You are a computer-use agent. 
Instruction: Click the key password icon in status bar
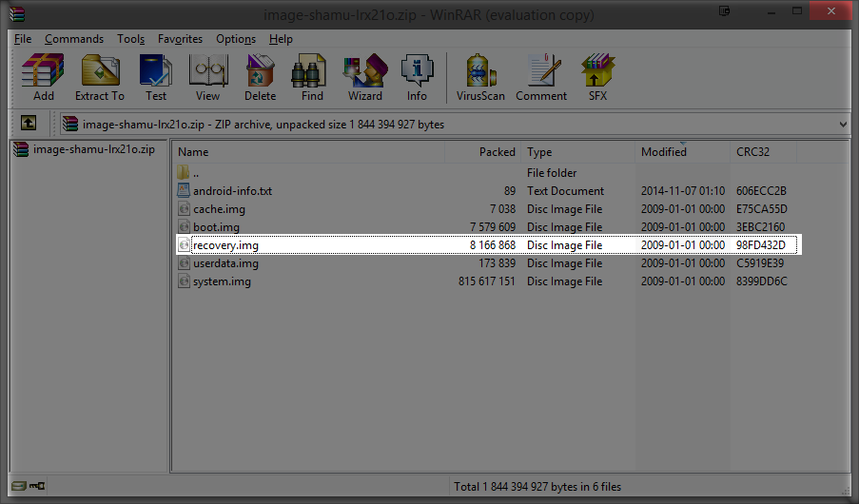pyautogui.click(x=37, y=486)
